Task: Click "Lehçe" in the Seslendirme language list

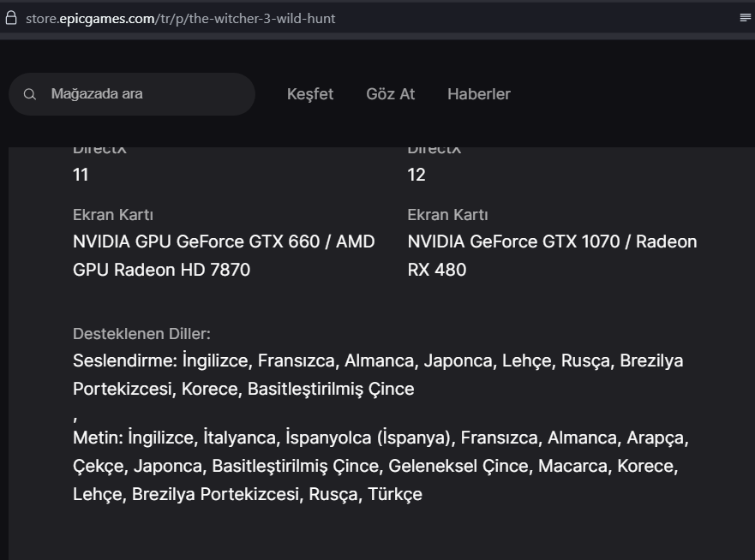Action: pyautogui.click(x=526, y=360)
